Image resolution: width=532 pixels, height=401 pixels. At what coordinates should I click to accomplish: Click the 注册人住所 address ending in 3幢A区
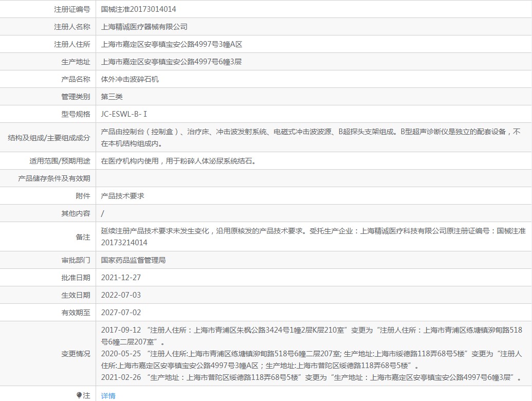pos(172,44)
